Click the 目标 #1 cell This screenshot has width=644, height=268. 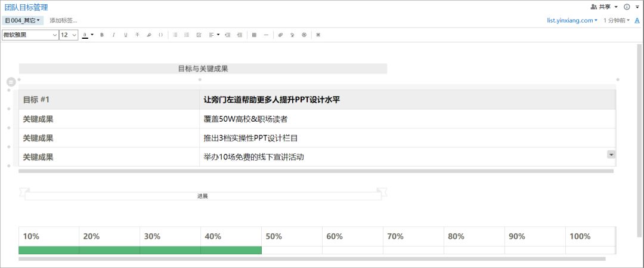pyautogui.click(x=109, y=100)
